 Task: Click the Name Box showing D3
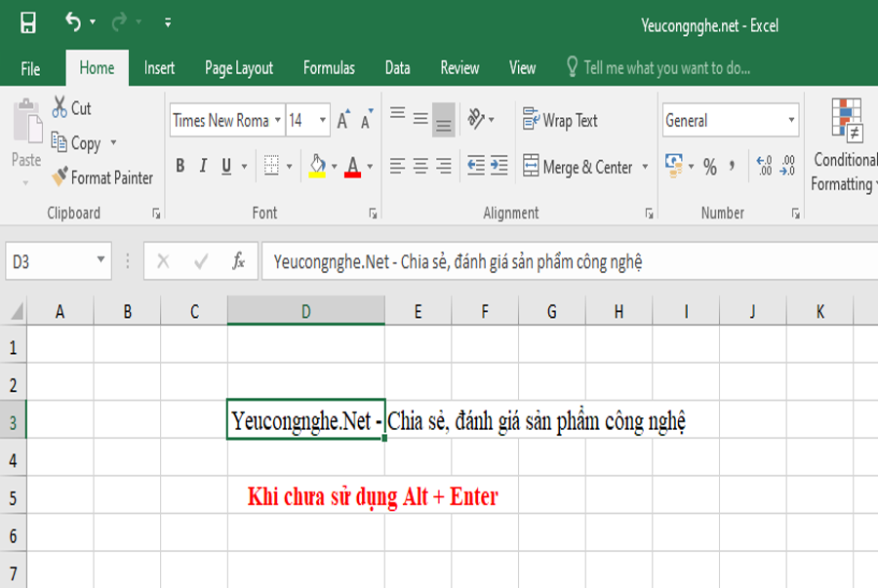[59, 260]
